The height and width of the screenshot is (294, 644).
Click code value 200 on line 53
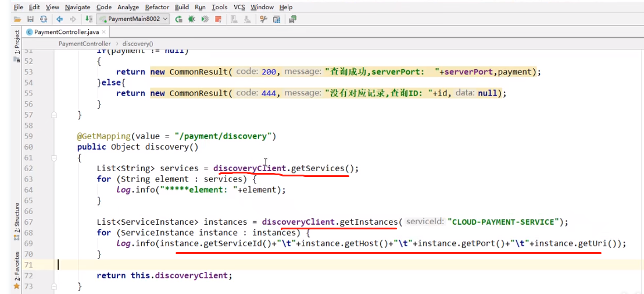(x=268, y=72)
